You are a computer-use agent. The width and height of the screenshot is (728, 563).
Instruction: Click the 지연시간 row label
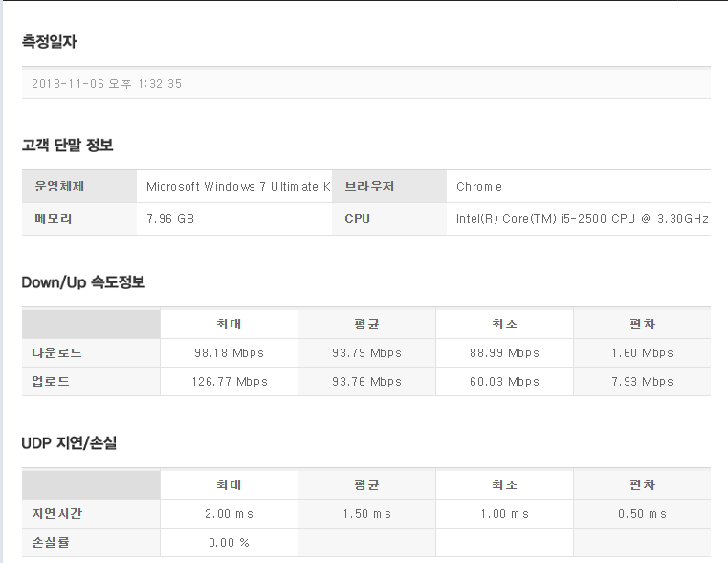[56, 514]
